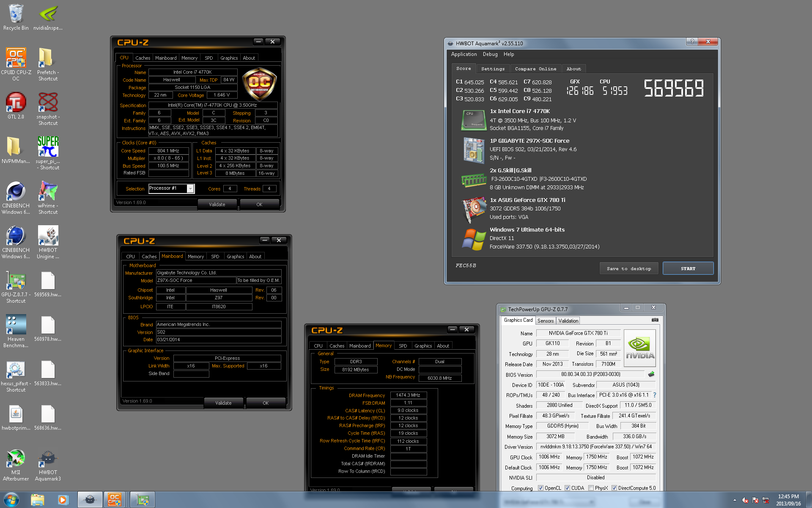Image resolution: width=812 pixels, height=508 pixels.
Task: Open the Processor #1 selection dropdown in CPU-Z
Action: [190, 189]
